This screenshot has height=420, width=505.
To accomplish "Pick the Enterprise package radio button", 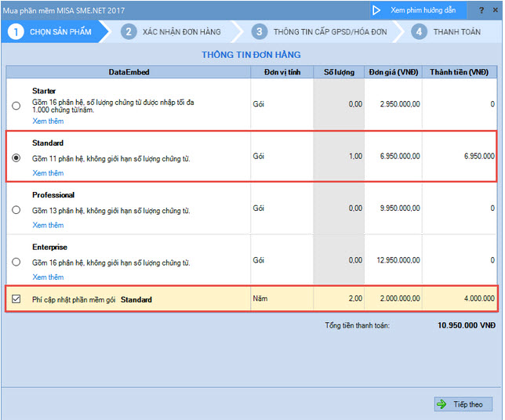I will tap(16, 262).
